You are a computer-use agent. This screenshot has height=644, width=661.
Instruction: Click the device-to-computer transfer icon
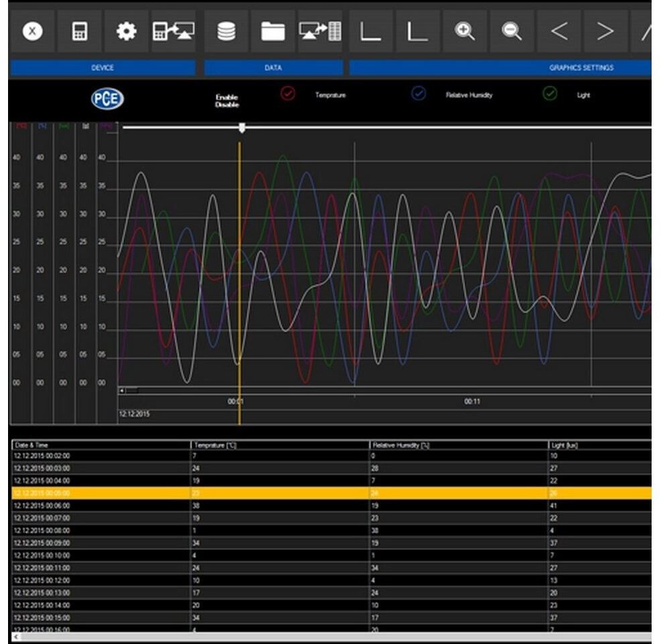(x=173, y=32)
